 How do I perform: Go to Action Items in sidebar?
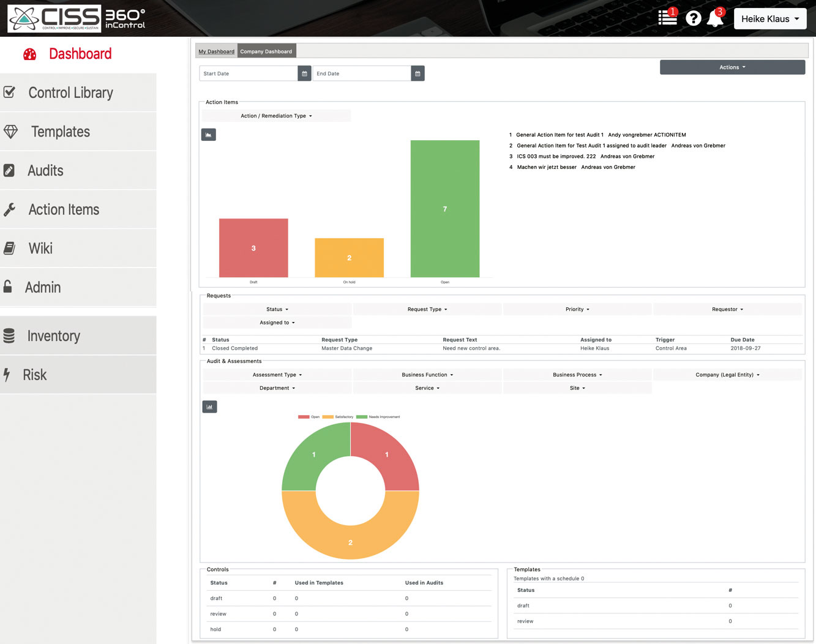click(x=64, y=209)
